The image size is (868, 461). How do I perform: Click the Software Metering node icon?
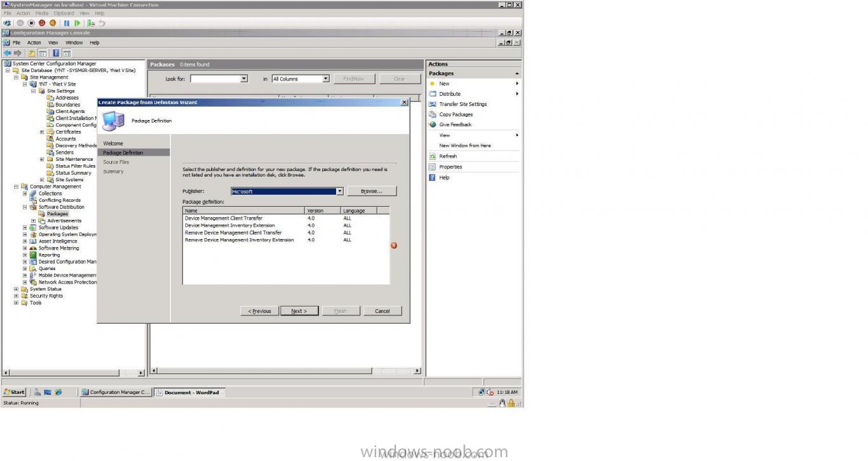pos(34,248)
